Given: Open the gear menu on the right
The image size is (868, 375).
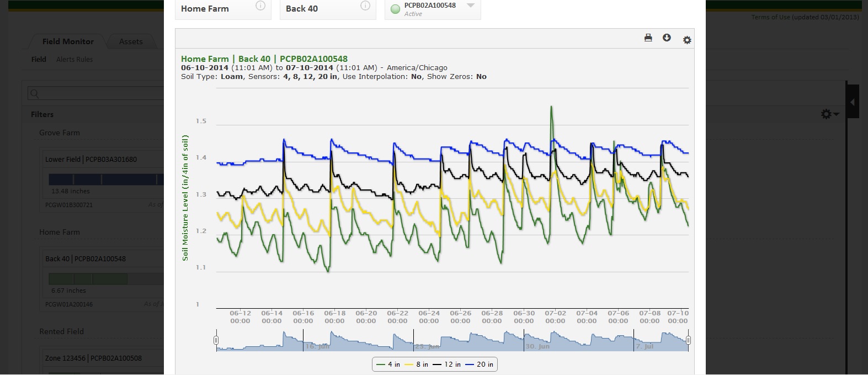Looking at the screenshot, I should (829, 114).
